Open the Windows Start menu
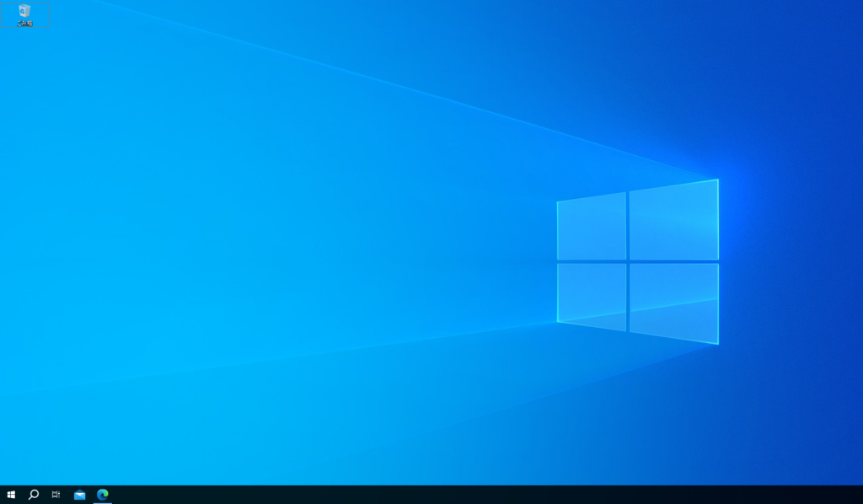 pos(11,495)
